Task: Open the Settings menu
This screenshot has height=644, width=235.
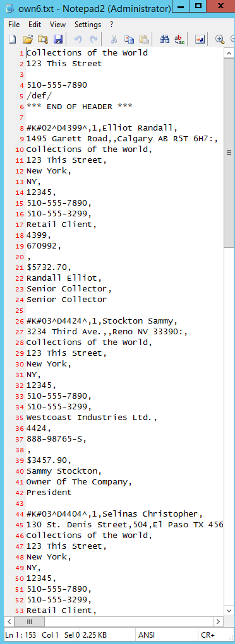Action: tap(88, 25)
